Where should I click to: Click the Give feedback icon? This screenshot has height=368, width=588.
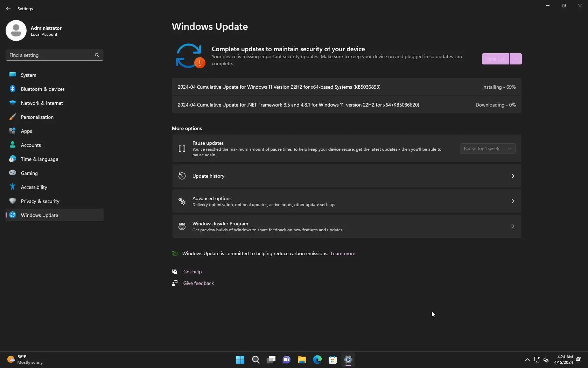coord(175,283)
